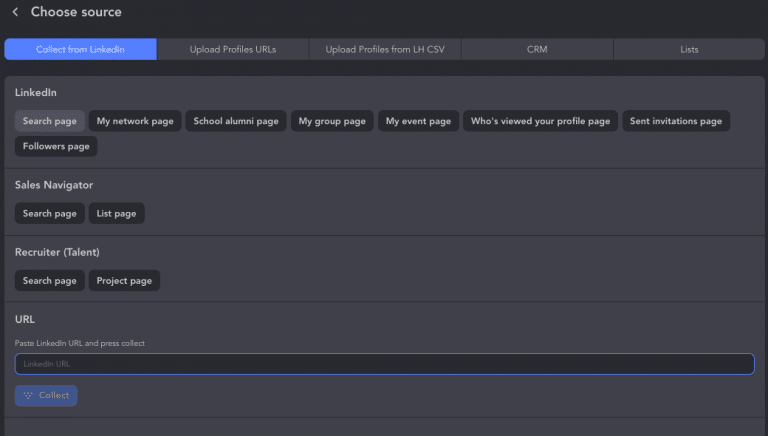Select LinkedIn Search page source
Viewport: 768px width, 436px height.
(x=50, y=121)
